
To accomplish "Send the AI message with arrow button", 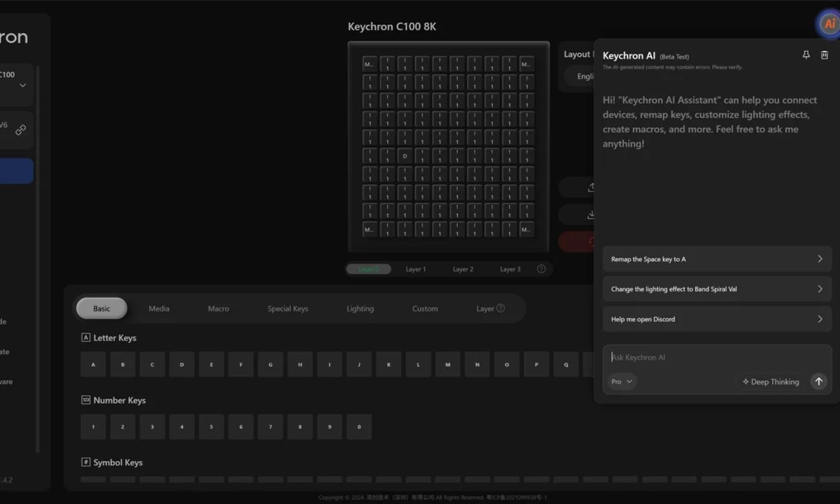I will [818, 381].
